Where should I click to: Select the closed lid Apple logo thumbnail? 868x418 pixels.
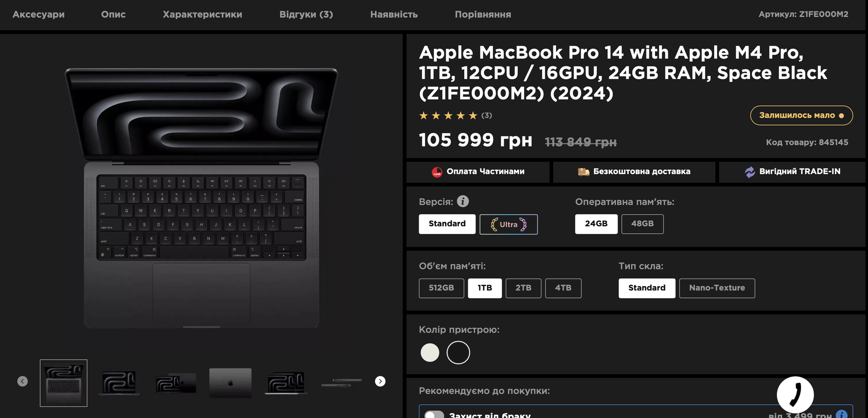point(230,383)
